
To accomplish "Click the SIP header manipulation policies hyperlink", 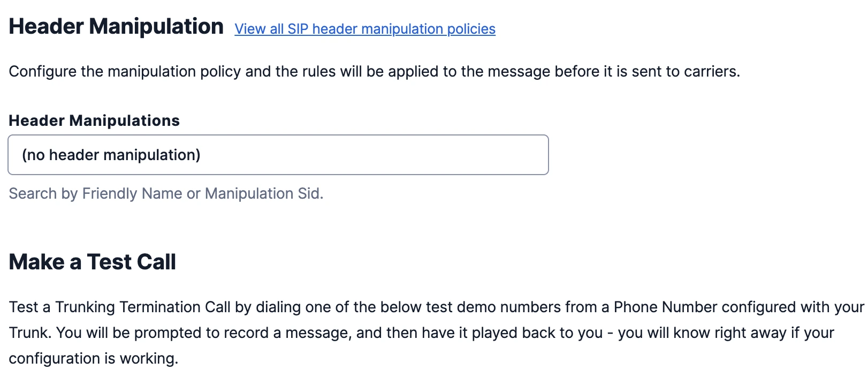I will pyautogui.click(x=364, y=29).
